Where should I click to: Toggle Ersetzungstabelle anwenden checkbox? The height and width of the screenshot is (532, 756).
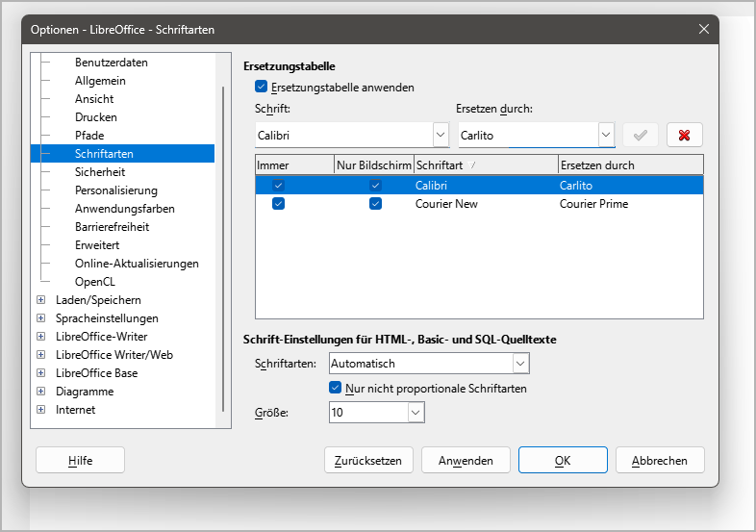coord(261,87)
